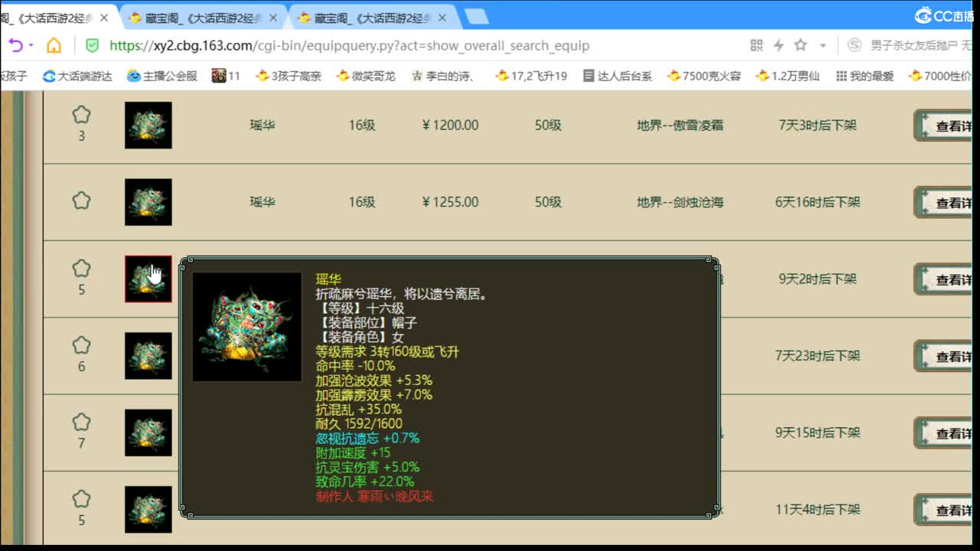The width and height of the screenshot is (980, 551).
Task: Open the 7500克火容 bookmark
Action: point(704,76)
